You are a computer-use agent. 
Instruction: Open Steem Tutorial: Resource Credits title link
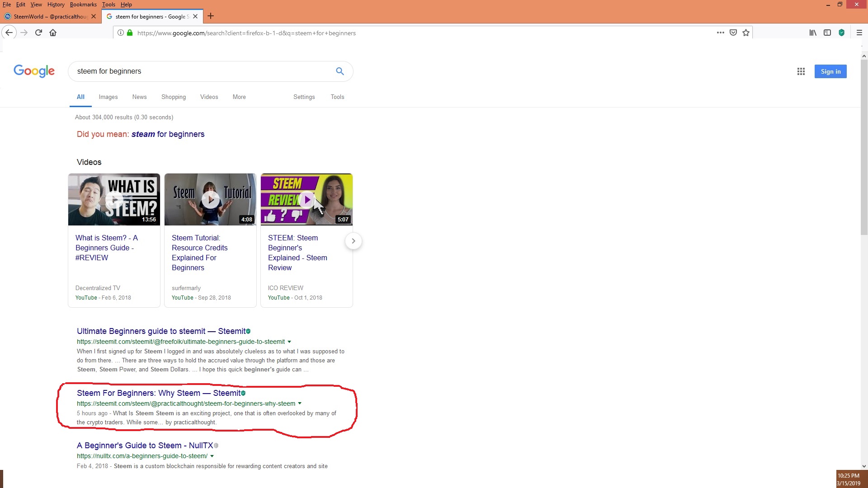point(199,253)
